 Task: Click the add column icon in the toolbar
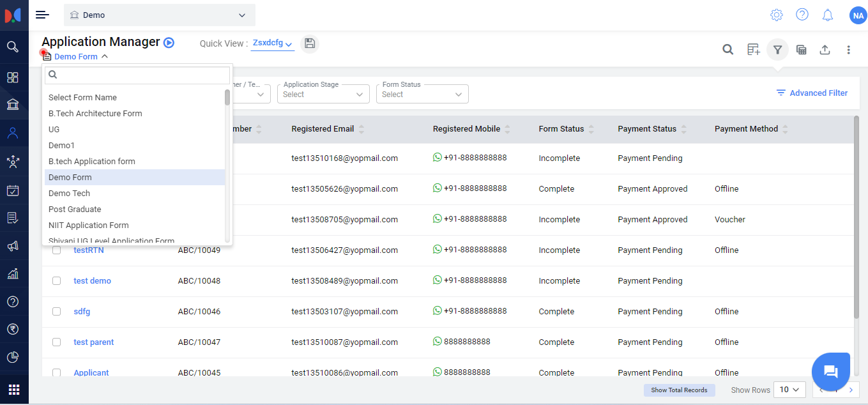753,49
